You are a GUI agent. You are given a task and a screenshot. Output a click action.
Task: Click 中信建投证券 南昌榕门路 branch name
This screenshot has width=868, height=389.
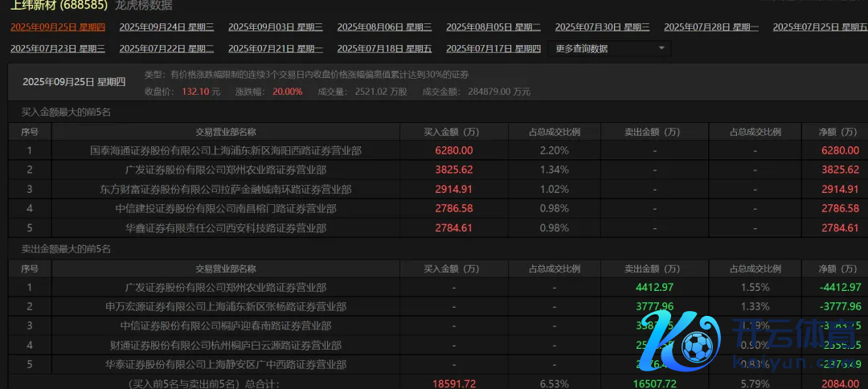[226, 209]
